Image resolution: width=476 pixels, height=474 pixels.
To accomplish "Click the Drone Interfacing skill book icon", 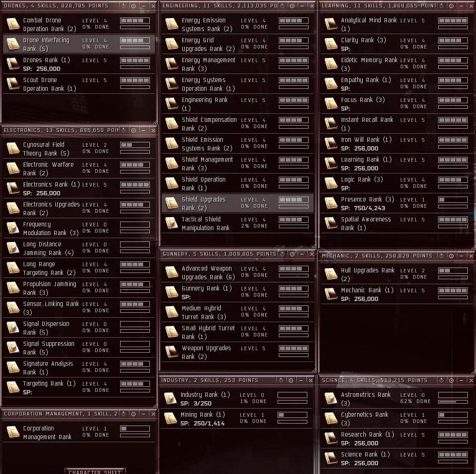I will tap(12, 44).
